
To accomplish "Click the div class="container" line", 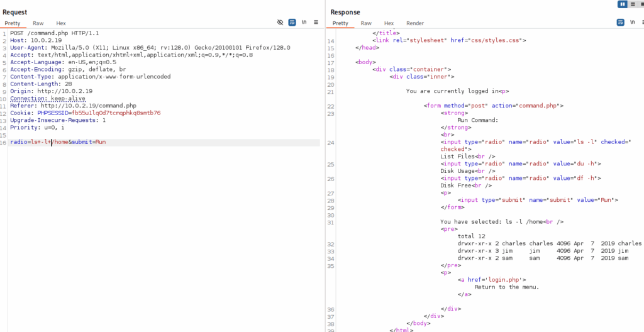I will click(x=411, y=69).
